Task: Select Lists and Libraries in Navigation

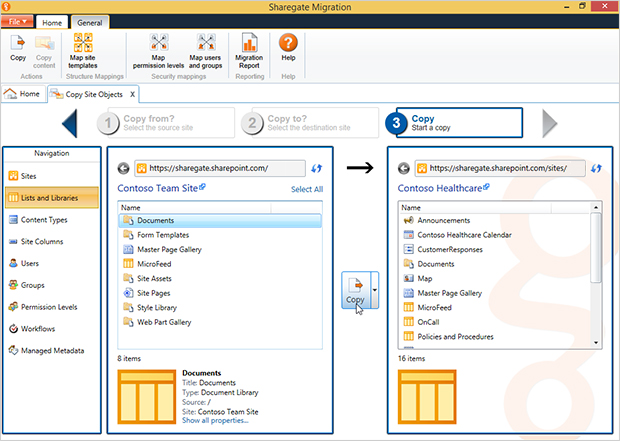Action: tap(52, 198)
